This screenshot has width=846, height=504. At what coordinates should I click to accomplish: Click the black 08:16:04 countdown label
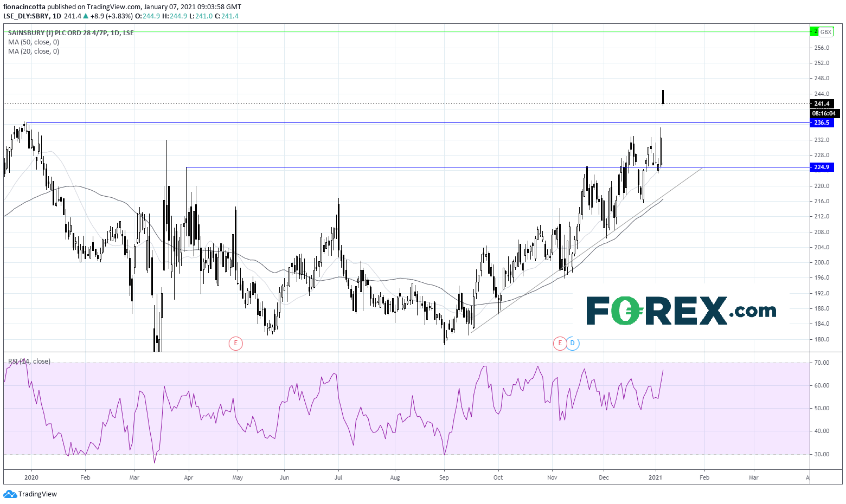(x=825, y=113)
